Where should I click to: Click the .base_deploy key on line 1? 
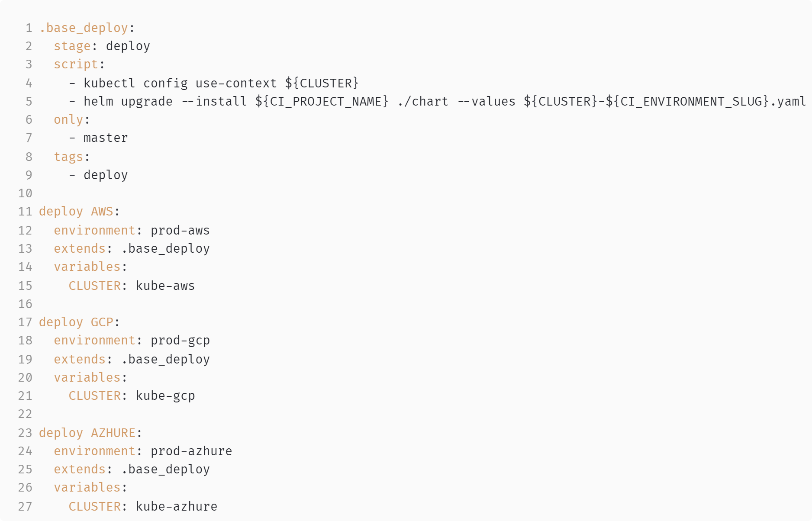pyautogui.click(x=84, y=28)
